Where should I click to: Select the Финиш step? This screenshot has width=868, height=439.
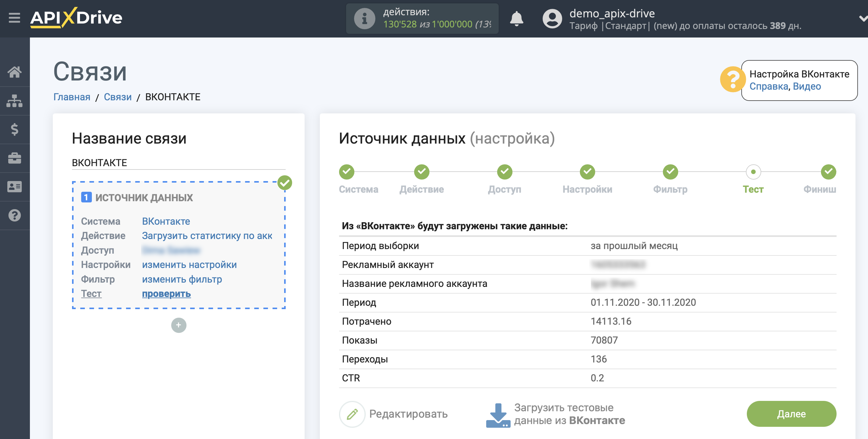click(x=828, y=172)
